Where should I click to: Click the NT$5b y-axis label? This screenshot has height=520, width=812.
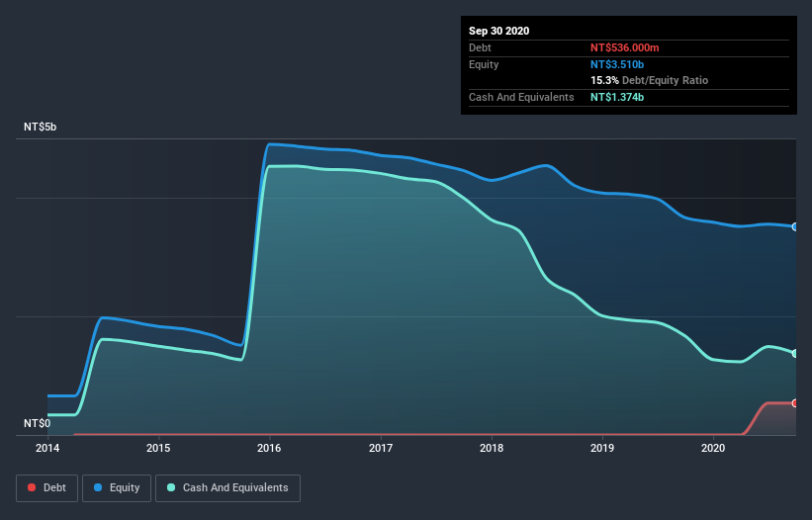[40, 127]
